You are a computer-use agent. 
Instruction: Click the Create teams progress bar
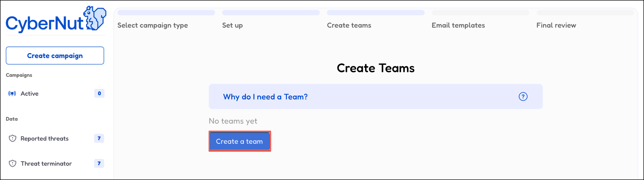point(375,13)
